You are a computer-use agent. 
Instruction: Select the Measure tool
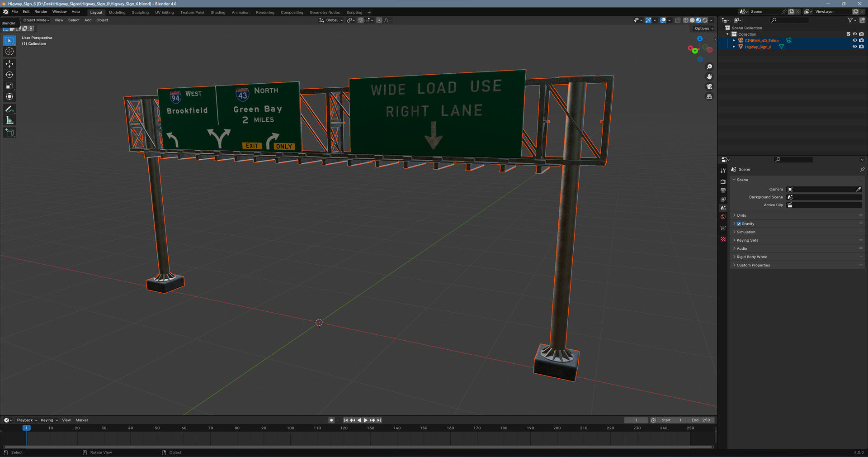(9, 120)
